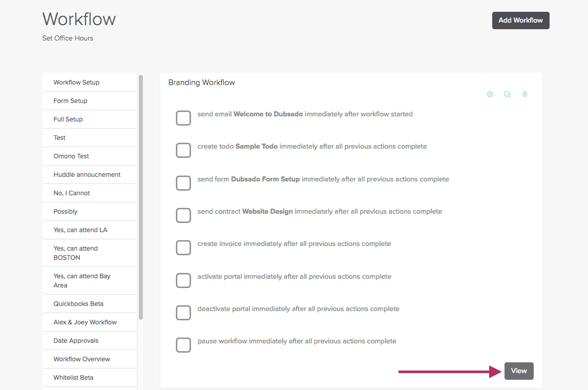Open Branding Workflow settings gear icon
The height and width of the screenshot is (390, 588).
coord(490,94)
